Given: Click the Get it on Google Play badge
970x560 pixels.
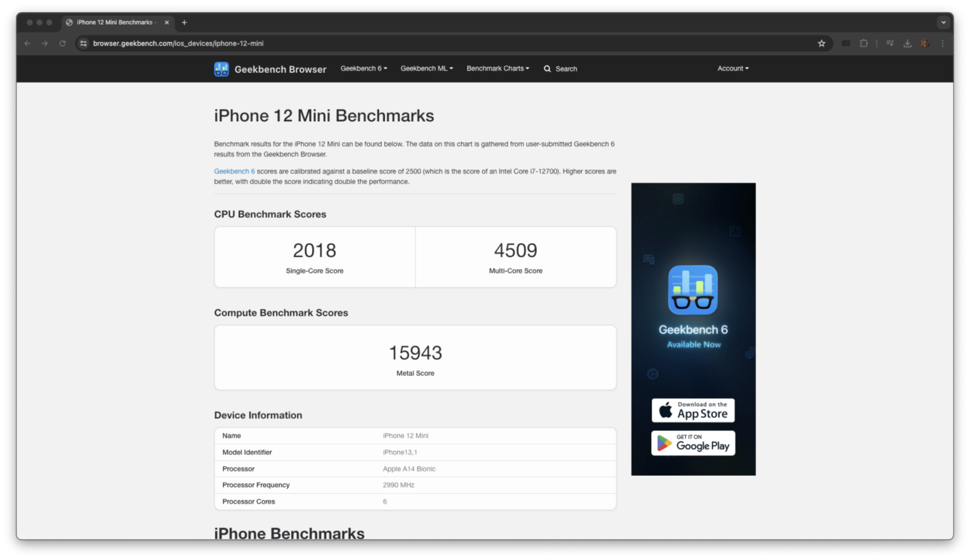Looking at the screenshot, I should coord(693,443).
